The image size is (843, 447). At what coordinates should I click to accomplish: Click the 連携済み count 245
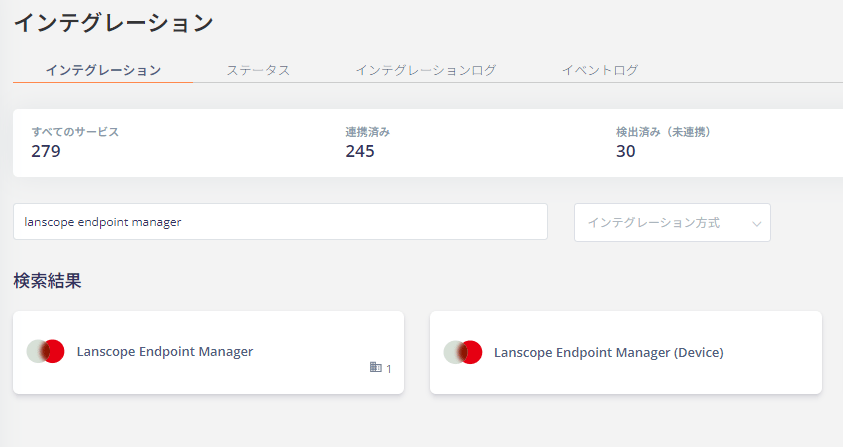pos(360,151)
